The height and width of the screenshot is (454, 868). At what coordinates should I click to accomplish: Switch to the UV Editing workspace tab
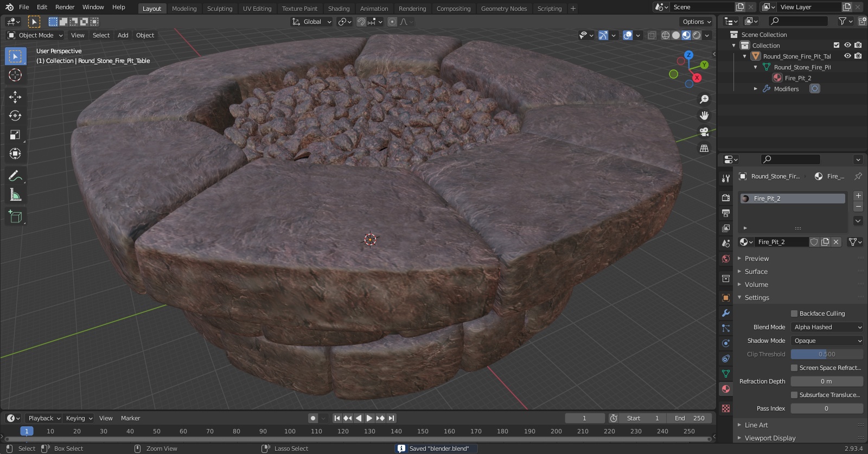click(257, 9)
